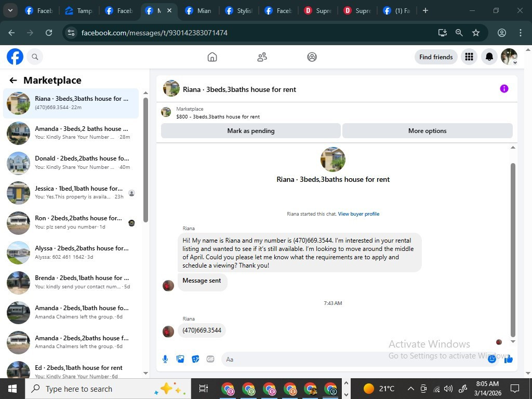The image size is (532, 399).
Task: Close the active Messenger tab
Action: click(x=169, y=10)
